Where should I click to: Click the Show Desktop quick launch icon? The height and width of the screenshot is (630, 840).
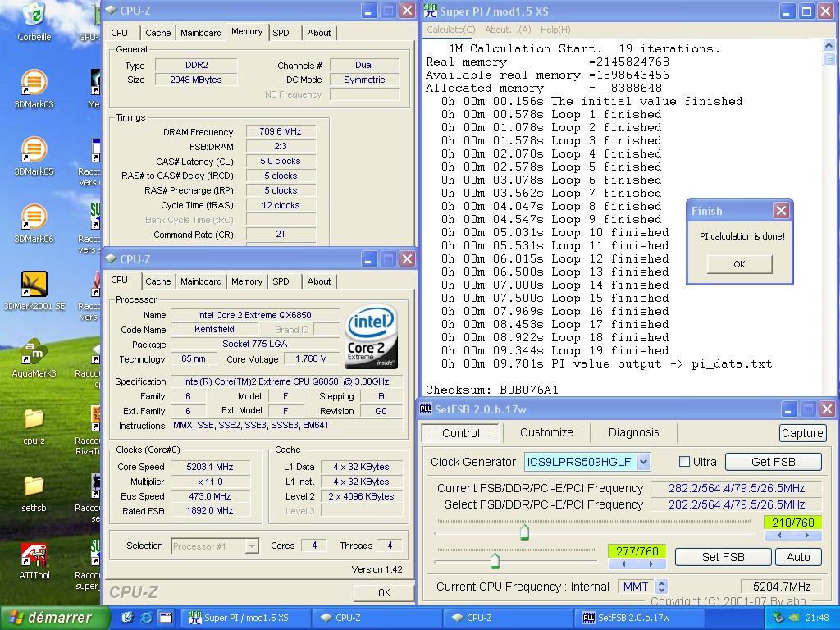[x=166, y=618]
